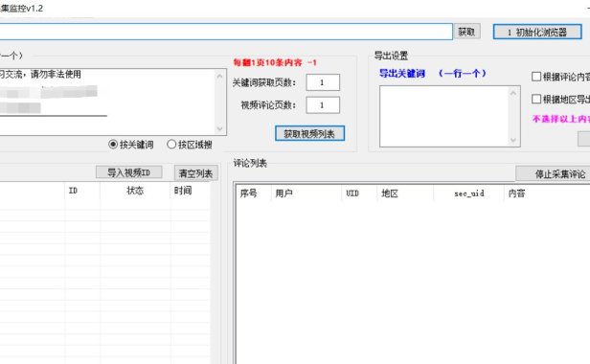Click the ID column header in video list
This screenshot has height=364, width=590.
tap(82, 191)
